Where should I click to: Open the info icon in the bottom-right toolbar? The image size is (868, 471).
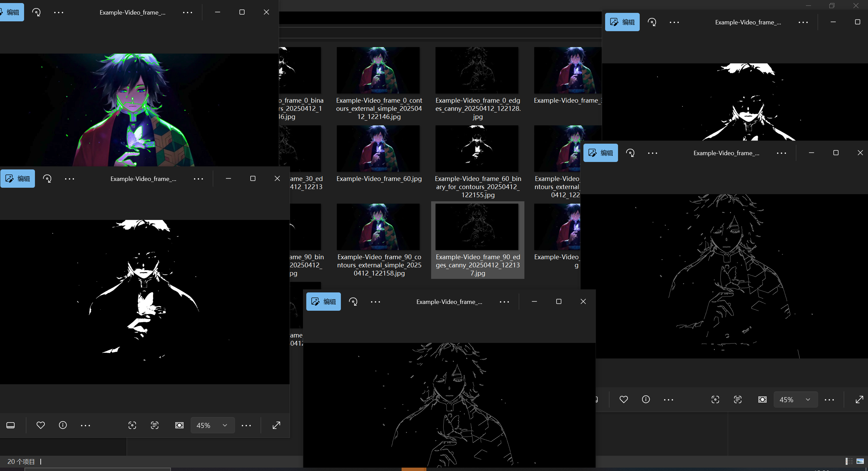pyautogui.click(x=645, y=400)
